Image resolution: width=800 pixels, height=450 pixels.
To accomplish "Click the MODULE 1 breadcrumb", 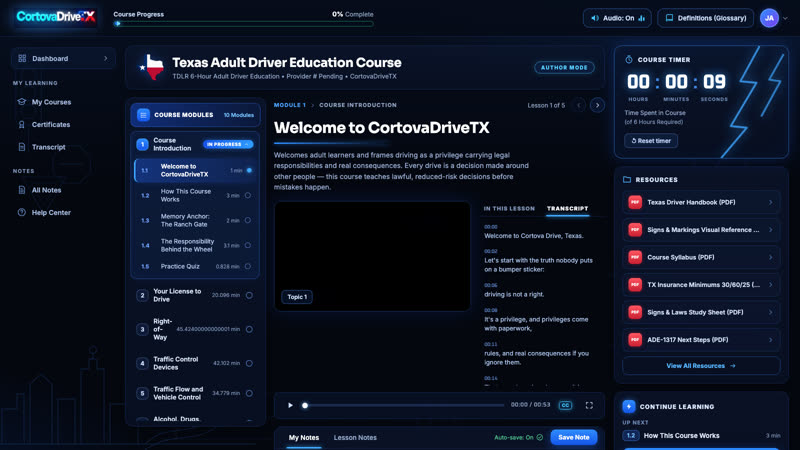I will click(290, 105).
